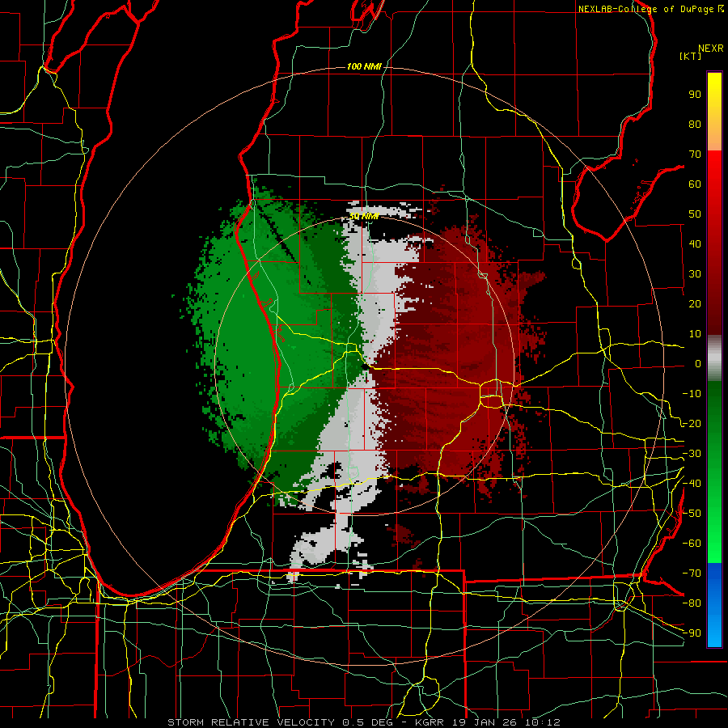Select the 50 value on the velocity scale

tap(695, 214)
